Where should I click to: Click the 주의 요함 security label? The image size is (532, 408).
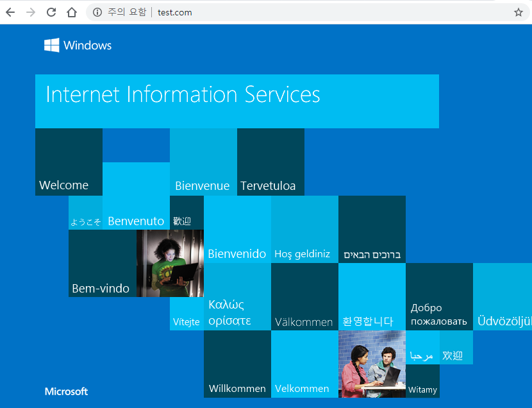127,12
